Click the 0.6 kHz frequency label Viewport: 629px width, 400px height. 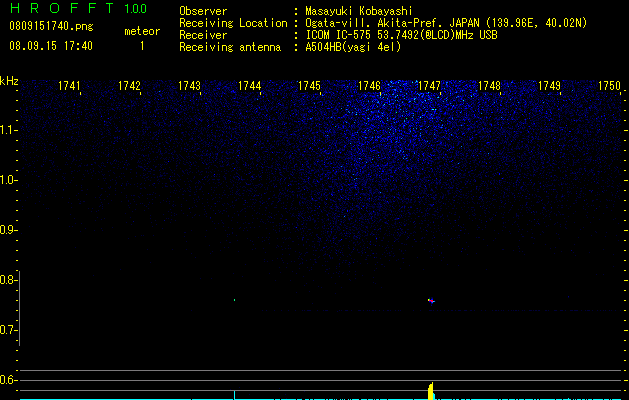coord(8,380)
